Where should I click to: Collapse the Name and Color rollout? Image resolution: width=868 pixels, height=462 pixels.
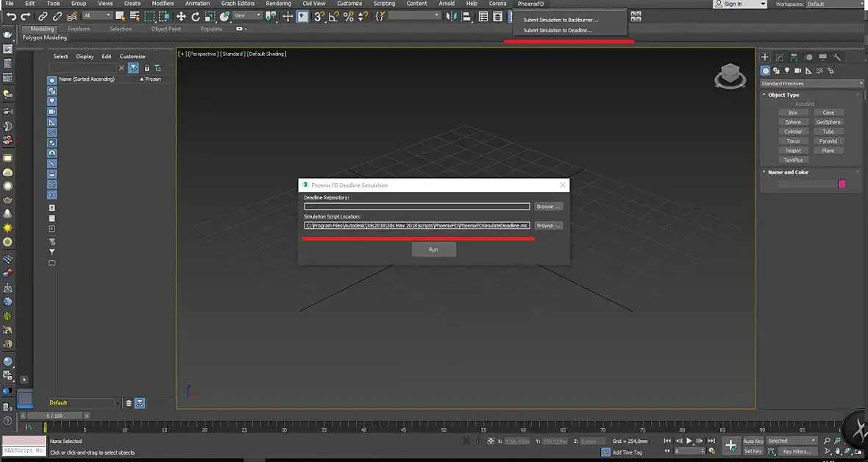coord(788,172)
